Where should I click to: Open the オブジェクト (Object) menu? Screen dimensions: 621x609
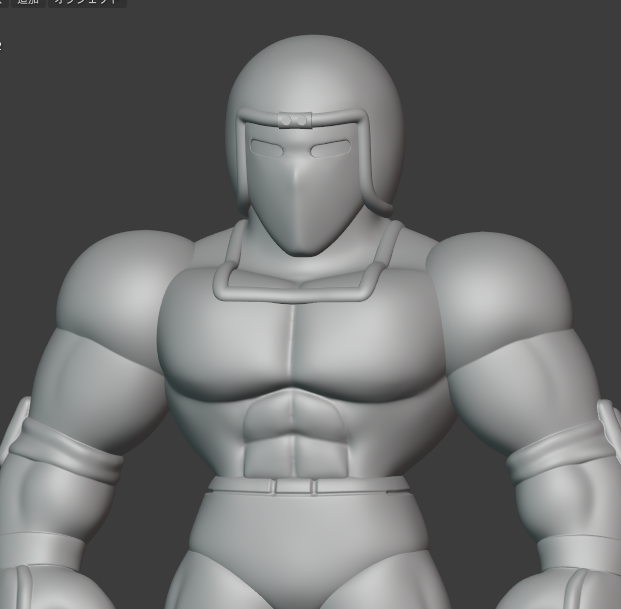(87, 2)
